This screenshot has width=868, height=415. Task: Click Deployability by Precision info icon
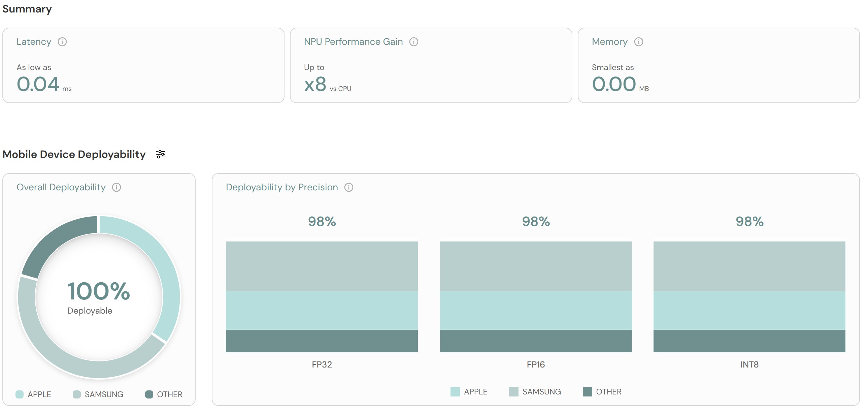[x=349, y=187]
